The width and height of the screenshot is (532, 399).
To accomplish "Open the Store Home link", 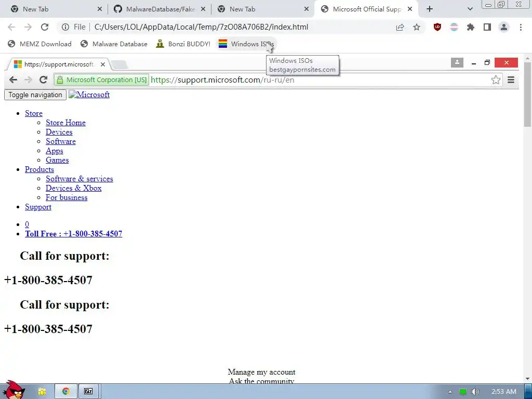I will [65, 123].
